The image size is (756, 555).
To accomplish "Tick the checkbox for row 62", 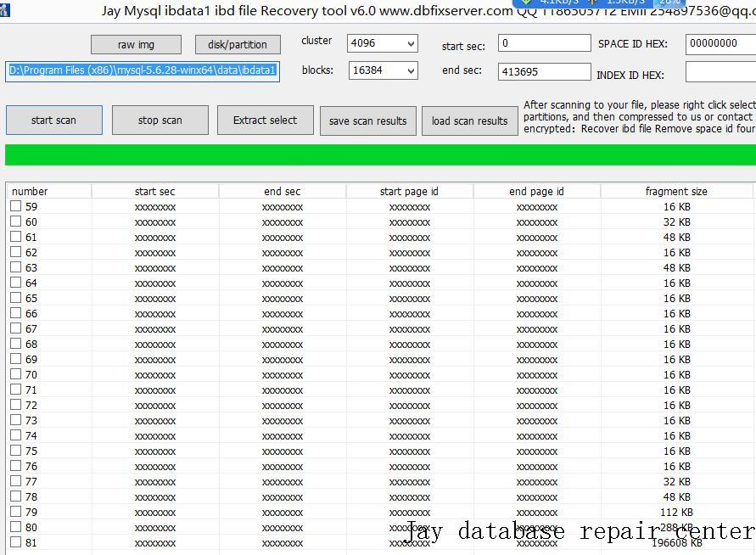I will tap(16, 252).
